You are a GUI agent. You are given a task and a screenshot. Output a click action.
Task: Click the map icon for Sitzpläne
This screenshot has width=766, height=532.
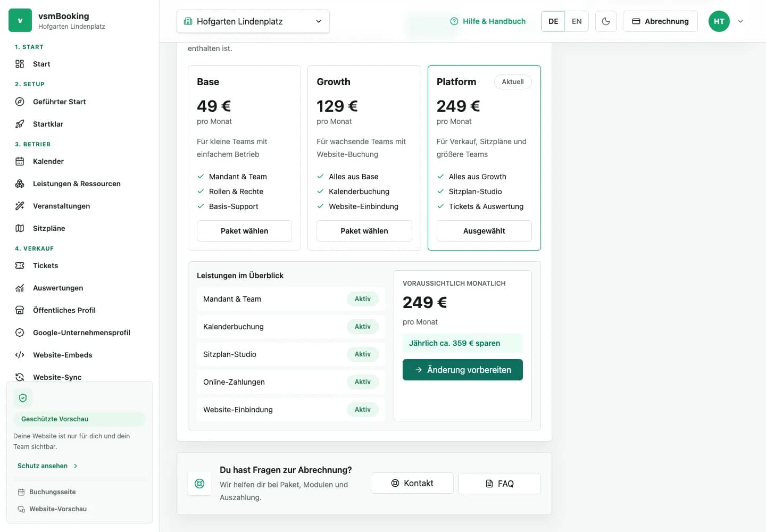(x=20, y=228)
